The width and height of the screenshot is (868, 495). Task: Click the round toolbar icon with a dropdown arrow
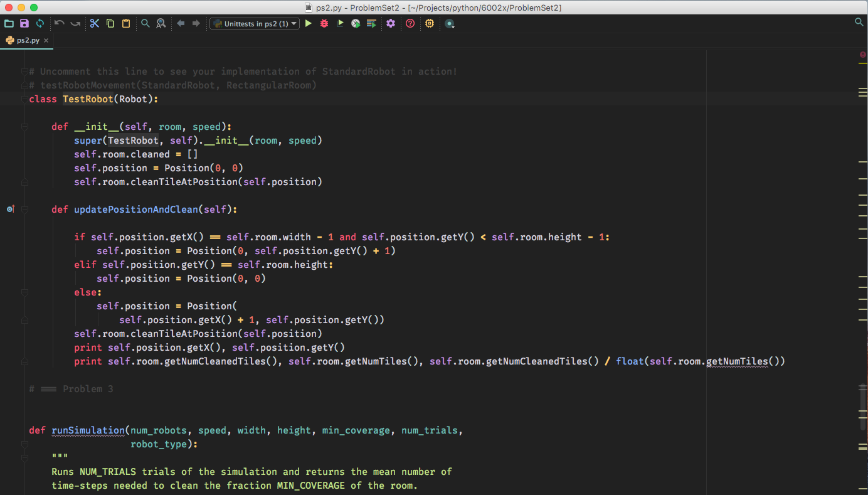tap(450, 24)
